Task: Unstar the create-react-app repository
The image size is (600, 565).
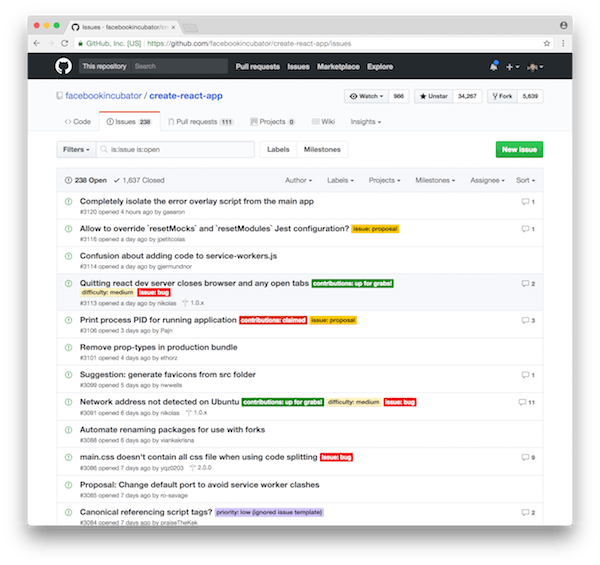Action: click(434, 97)
